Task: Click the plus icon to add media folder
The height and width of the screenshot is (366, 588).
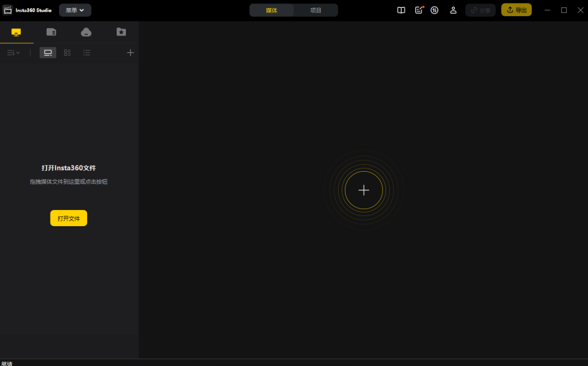Action: click(x=130, y=52)
